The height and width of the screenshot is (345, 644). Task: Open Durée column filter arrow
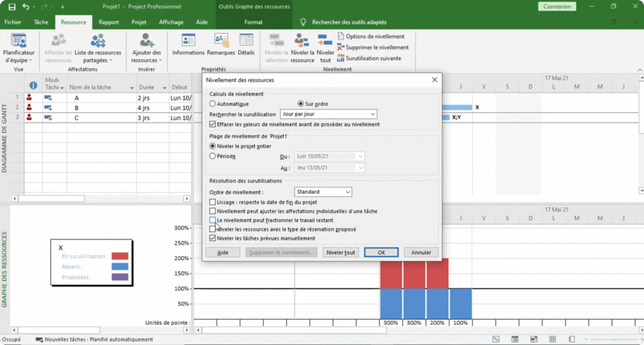pos(164,88)
